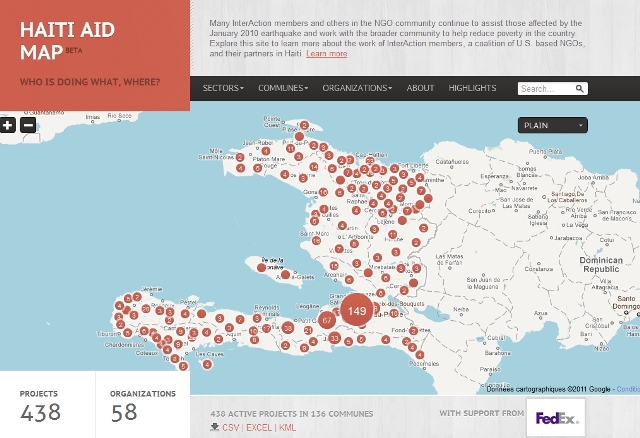Open the Plain map style selector
Image resolution: width=640 pixels, height=438 pixels.
pos(553,125)
